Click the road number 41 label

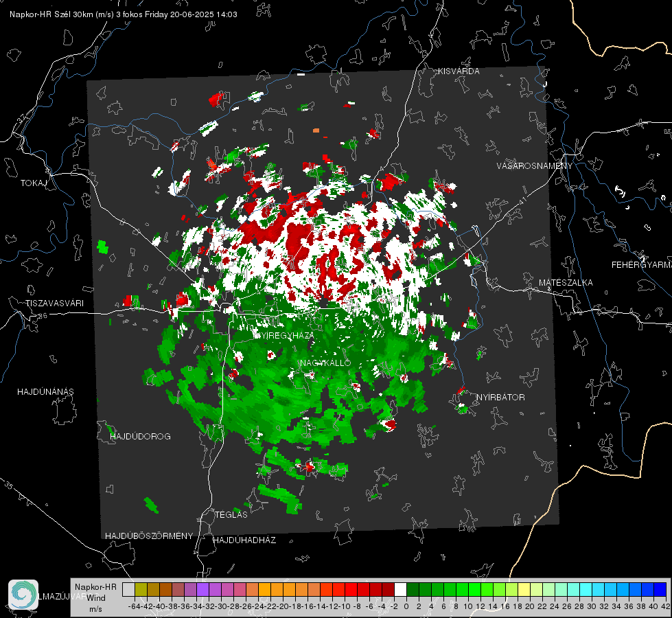point(522,201)
